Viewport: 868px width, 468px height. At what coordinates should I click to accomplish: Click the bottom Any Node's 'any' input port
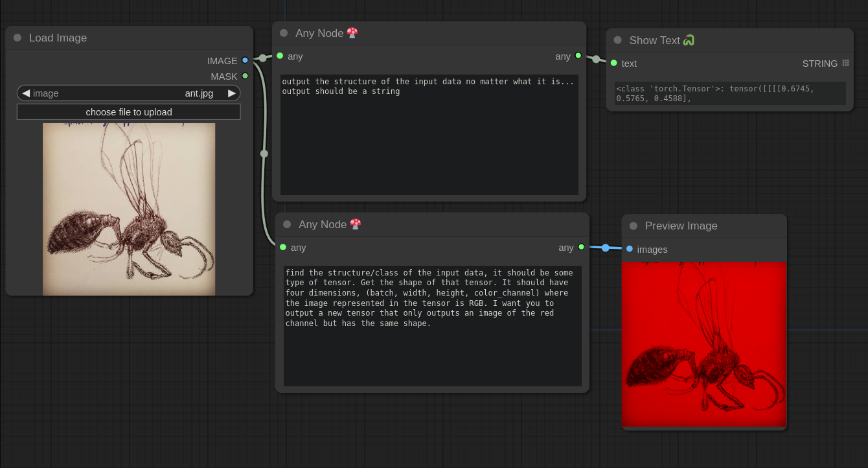(283, 247)
